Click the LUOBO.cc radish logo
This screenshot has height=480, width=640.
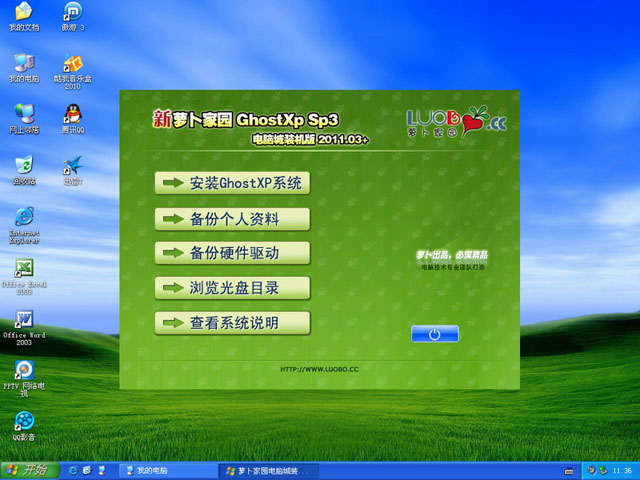(x=457, y=121)
